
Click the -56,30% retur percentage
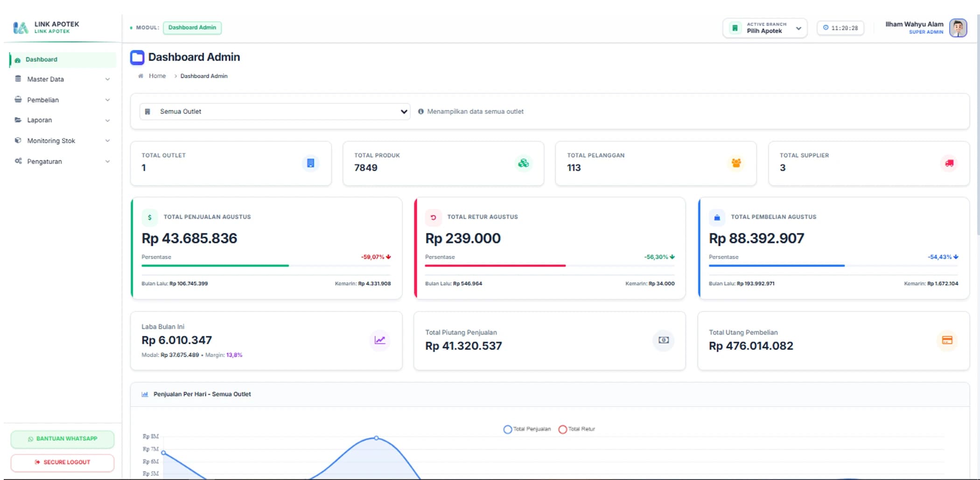[659, 257]
